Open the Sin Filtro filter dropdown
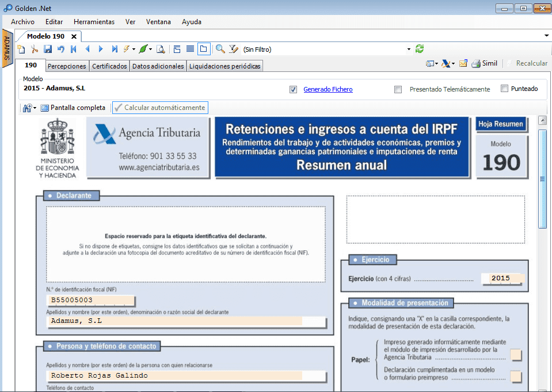 point(409,50)
